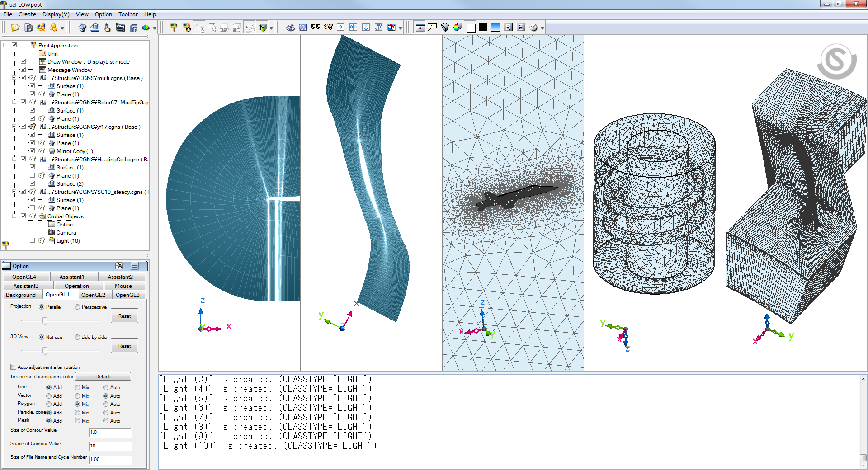The height and width of the screenshot is (470, 868).
Task: Pin the Option panel with the pin icon
Action: click(x=119, y=266)
